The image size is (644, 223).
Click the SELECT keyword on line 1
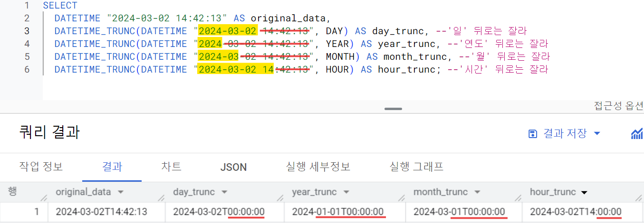[x=60, y=6]
